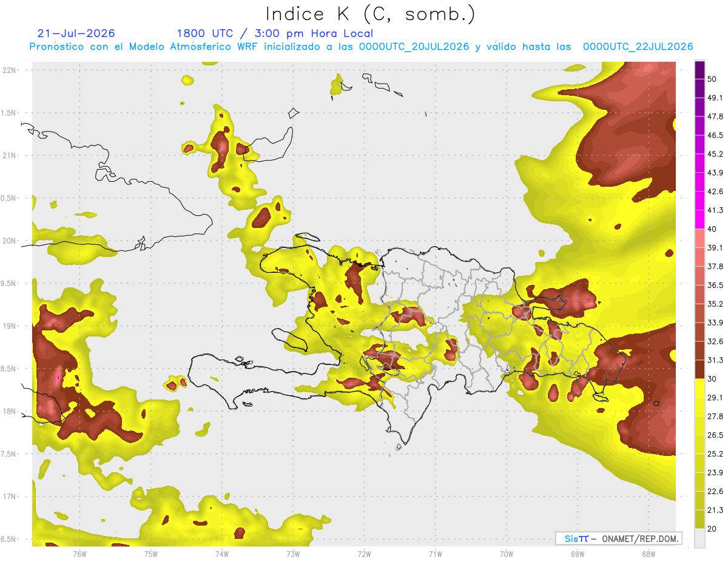Viewport: 728px width, 562px height.
Task: Pick the bright yellow swatch between 29.1 and 30
Action: pyautogui.click(x=699, y=388)
